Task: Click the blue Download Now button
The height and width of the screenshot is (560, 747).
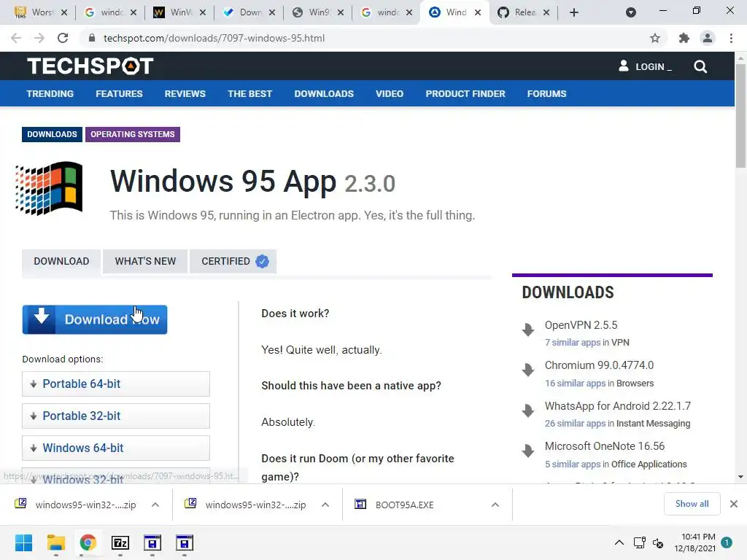Action: tap(95, 319)
